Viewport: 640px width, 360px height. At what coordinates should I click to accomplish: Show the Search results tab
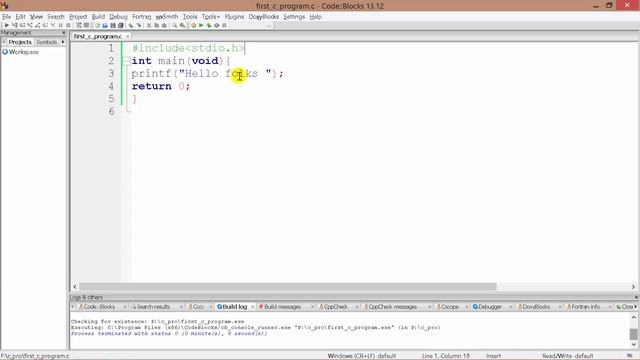(153, 307)
